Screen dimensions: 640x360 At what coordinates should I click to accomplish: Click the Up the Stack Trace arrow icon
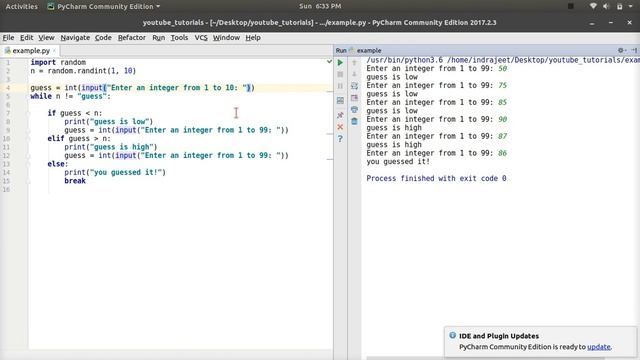[354, 62]
